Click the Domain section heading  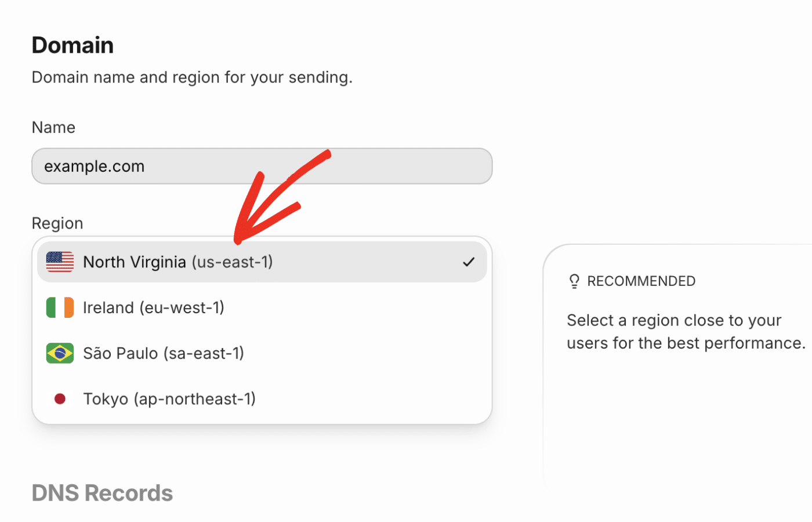coord(72,45)
